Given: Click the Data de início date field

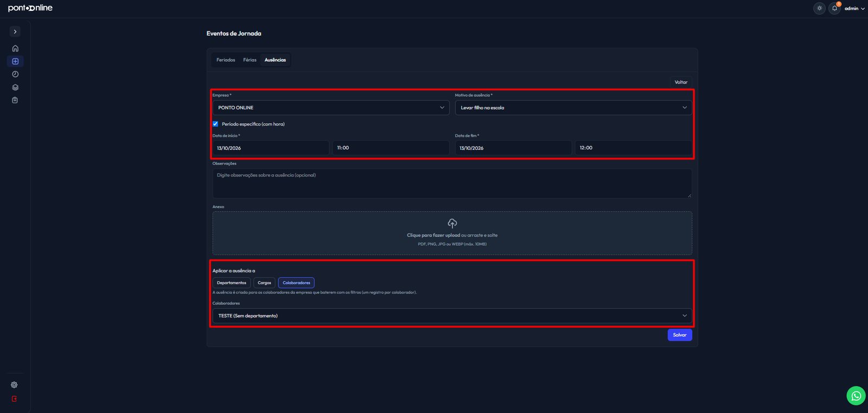Looking at the screenshot, I should click(271, 148).
